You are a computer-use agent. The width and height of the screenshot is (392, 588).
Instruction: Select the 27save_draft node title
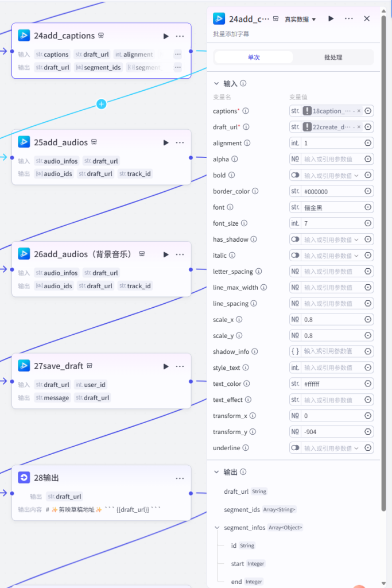pos(59,366)
